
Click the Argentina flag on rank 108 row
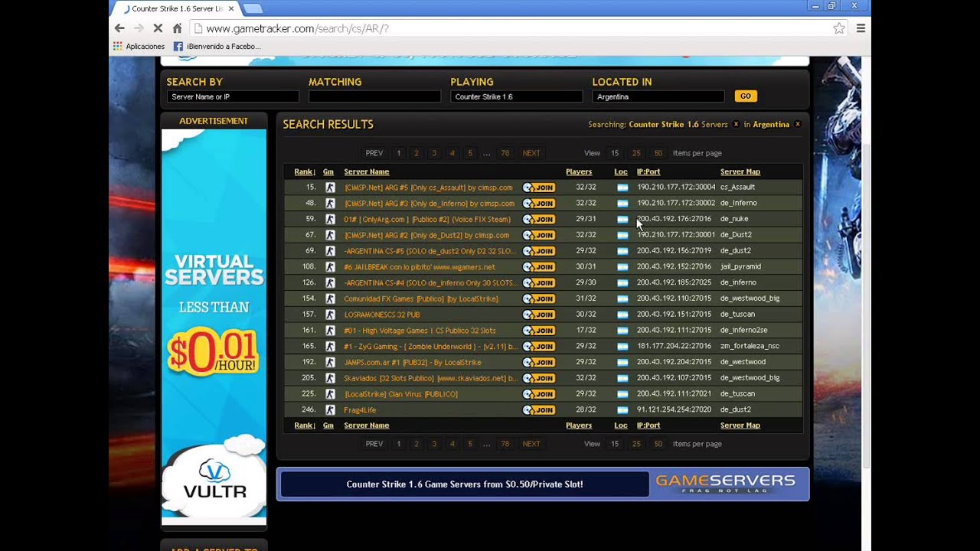pos(622,267)
